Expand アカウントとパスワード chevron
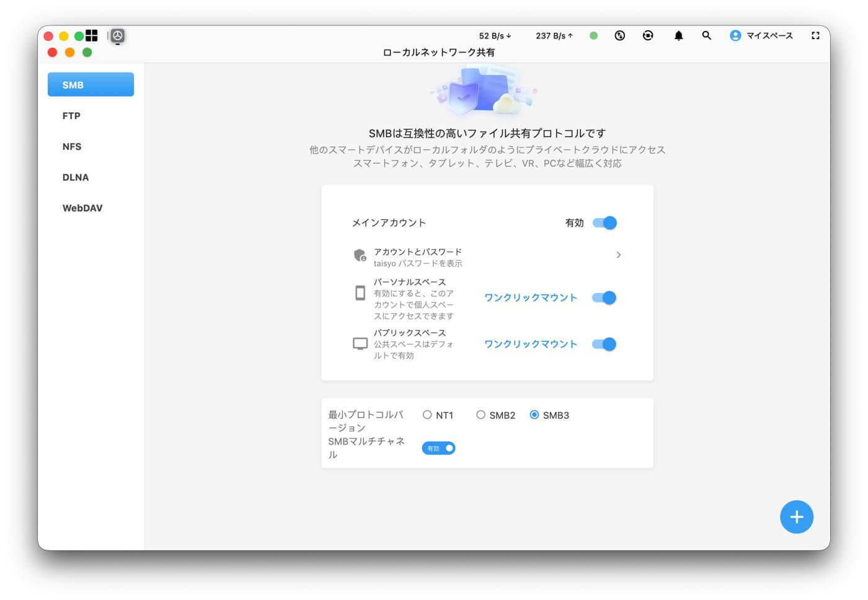This screenshot has height=600, width=868. coord(618,255)
